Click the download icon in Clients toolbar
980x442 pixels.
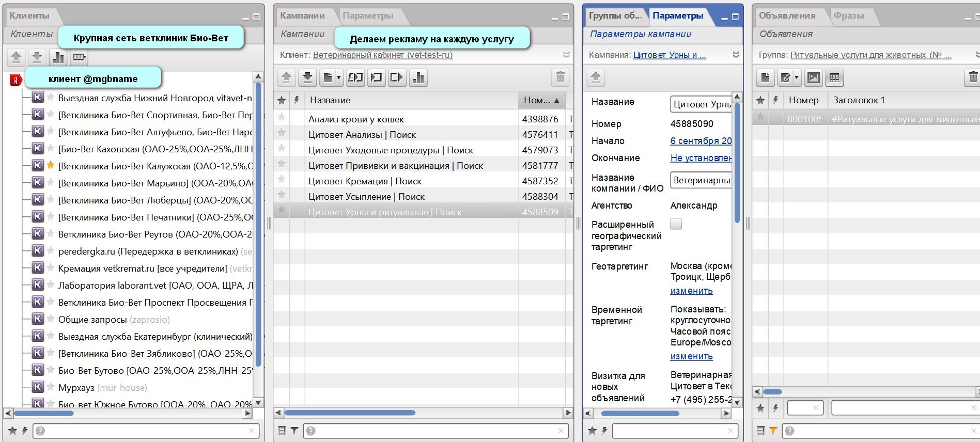[37, 57]
